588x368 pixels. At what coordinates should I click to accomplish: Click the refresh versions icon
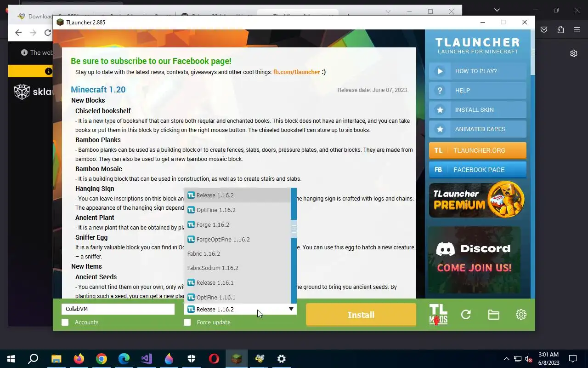pyautogui.click(x=466, y=315)
